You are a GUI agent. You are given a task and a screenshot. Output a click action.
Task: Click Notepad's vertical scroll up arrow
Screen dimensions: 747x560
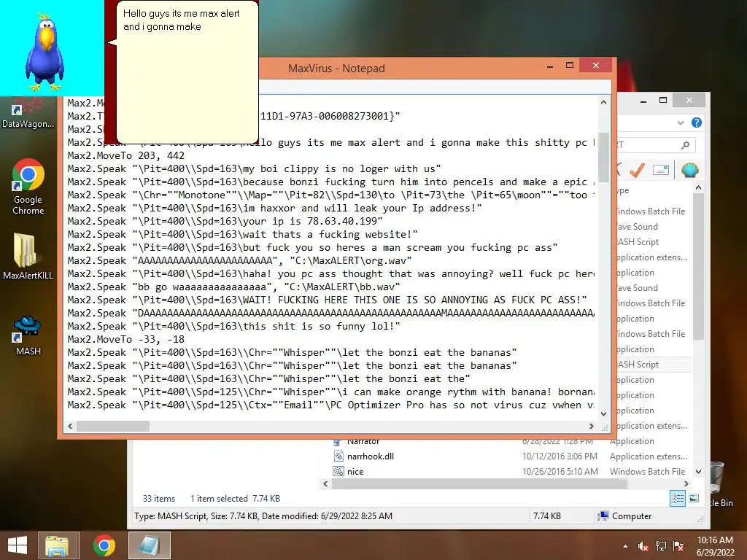click(603, 102)
